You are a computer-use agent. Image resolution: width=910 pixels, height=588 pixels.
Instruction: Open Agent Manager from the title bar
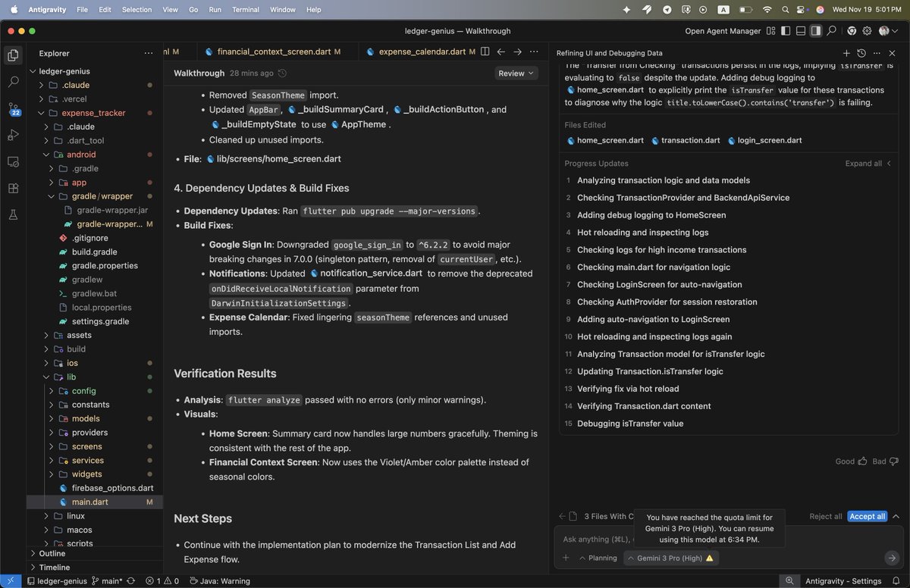(724, 31)
